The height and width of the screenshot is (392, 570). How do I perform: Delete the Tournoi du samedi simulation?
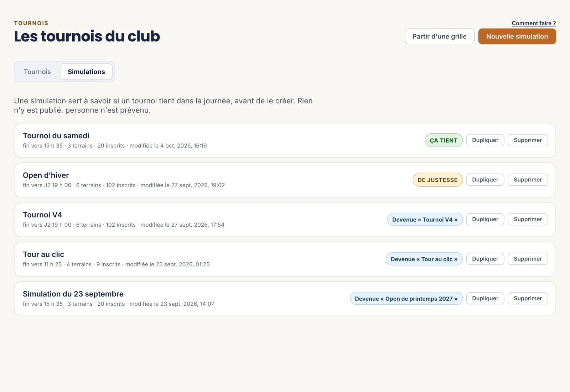point(528,140)
